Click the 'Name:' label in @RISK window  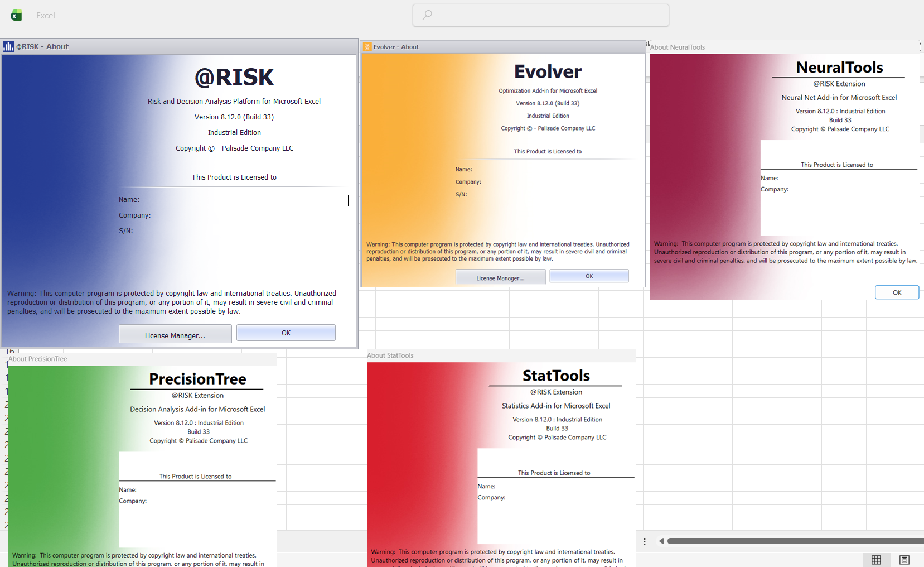tap(129, 199)
